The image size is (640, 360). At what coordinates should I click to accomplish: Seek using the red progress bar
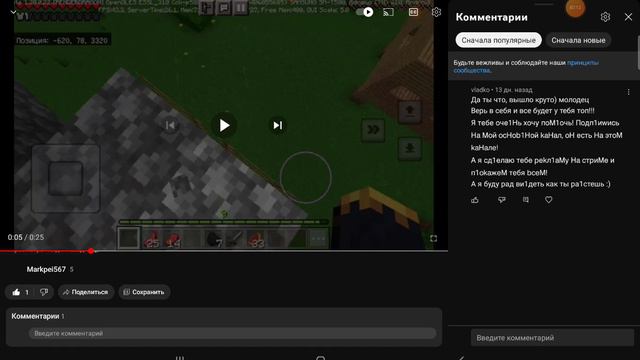[x=224, y=251]
